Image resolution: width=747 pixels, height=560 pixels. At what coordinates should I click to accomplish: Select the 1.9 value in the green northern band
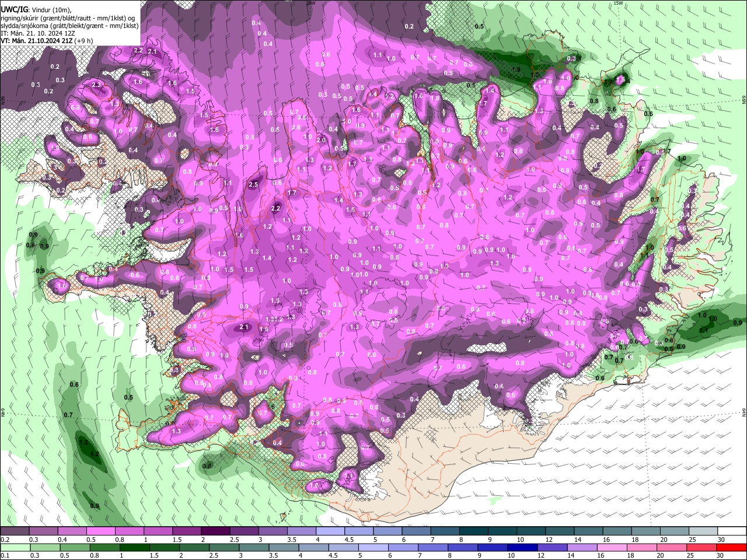tap(516, 69)
